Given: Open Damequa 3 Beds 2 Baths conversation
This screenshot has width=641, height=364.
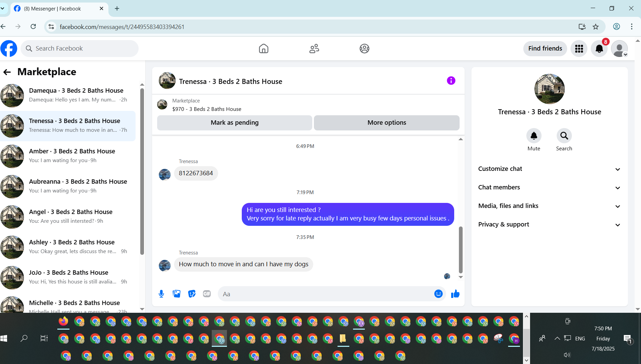Looking at the screenshot, I should pyautogui.click(x=68, y=96).
